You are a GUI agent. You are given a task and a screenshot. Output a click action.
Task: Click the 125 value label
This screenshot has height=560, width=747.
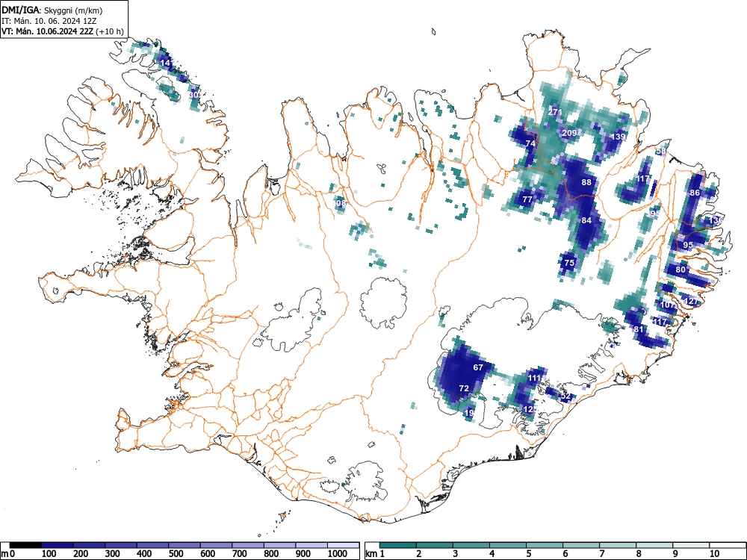click(x=529, y=409)
